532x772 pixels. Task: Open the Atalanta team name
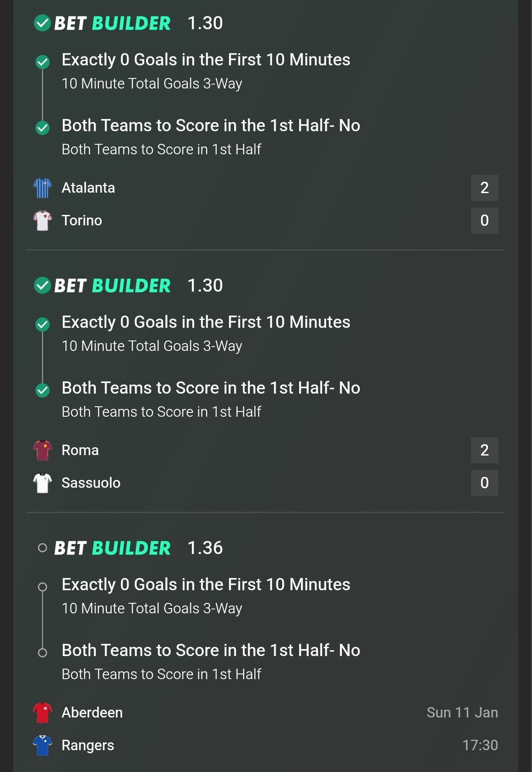tap(88, 188)
